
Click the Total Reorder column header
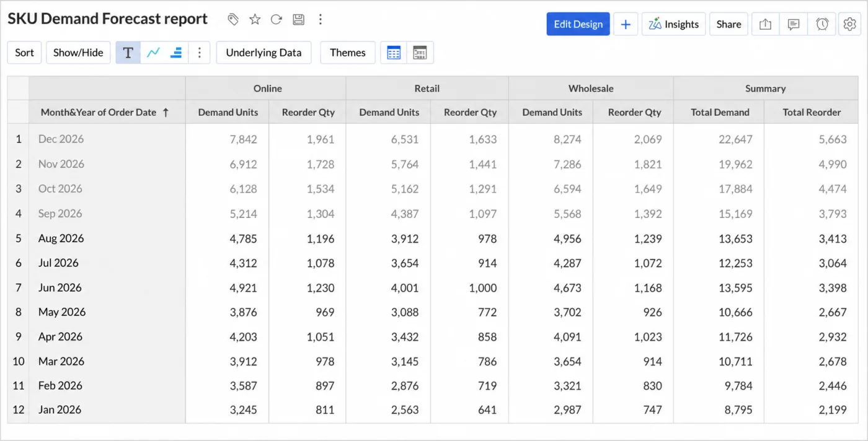coord(812,112)
